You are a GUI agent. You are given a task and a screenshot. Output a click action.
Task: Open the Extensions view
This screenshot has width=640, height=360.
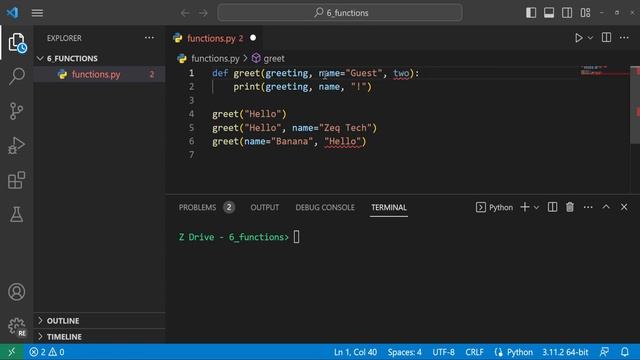point(17,180)
